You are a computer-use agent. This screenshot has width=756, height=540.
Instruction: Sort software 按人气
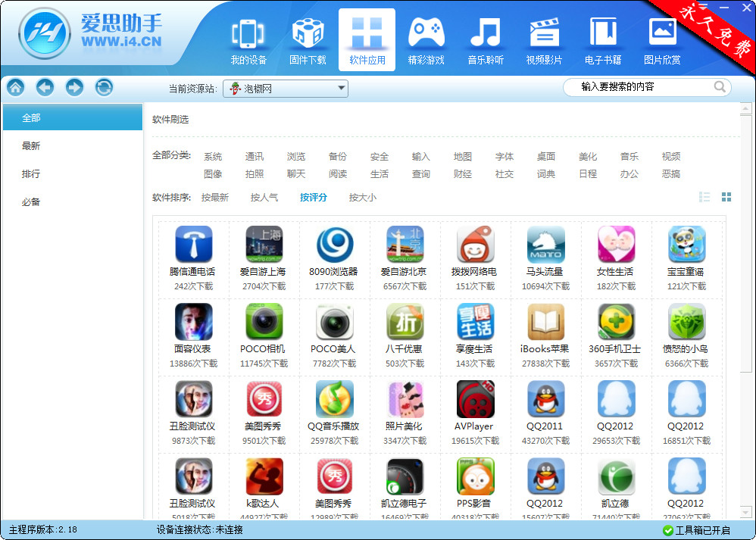(x=264, y=197)
